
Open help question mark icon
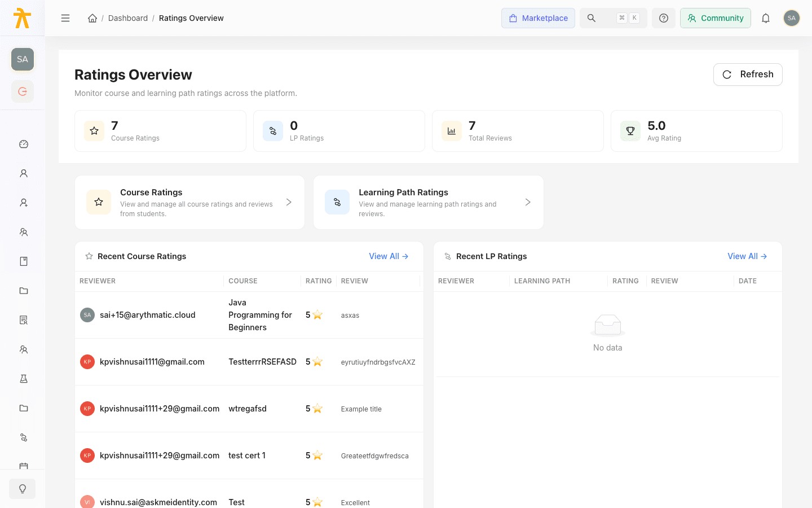pyautogui.click(x=664, y=18)
